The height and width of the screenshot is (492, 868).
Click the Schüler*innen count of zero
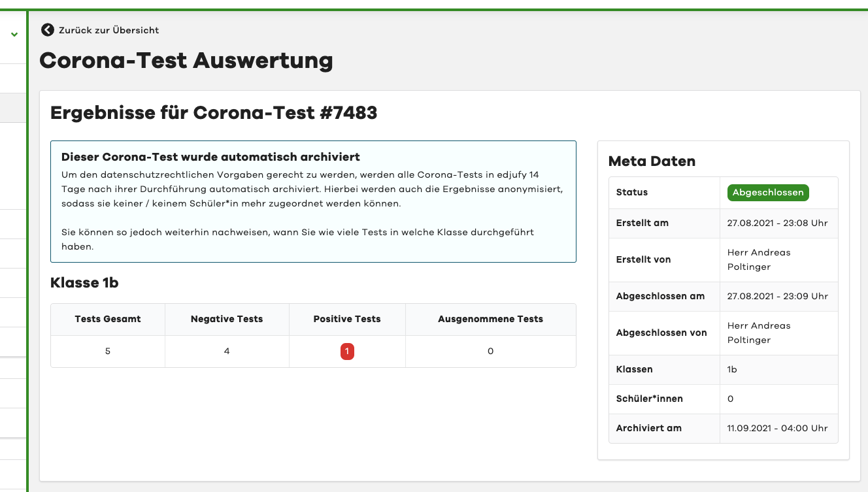coord(730,399)
